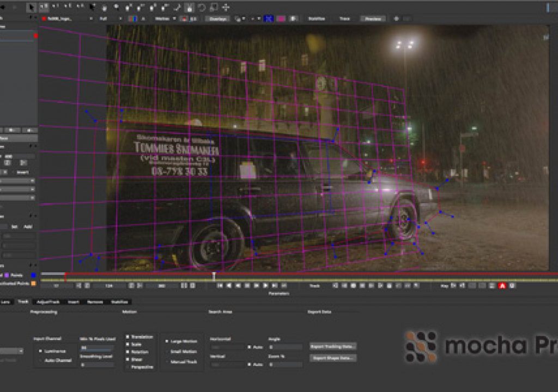The height and width of the screenshot is (392, 558).
Task: Click the orange Activated Points color swatch
Action: [x=33, y=284]
